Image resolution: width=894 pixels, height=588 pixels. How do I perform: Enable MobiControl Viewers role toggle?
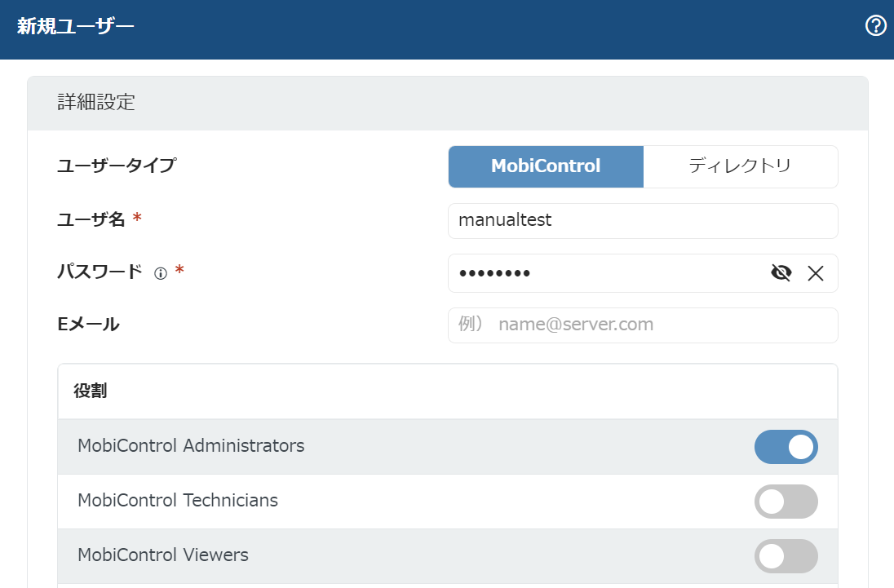pos(786,556)
